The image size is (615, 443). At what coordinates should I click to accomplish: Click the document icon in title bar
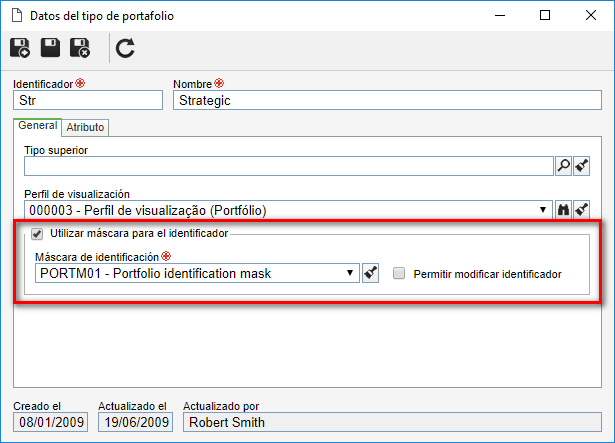[17, 15]
